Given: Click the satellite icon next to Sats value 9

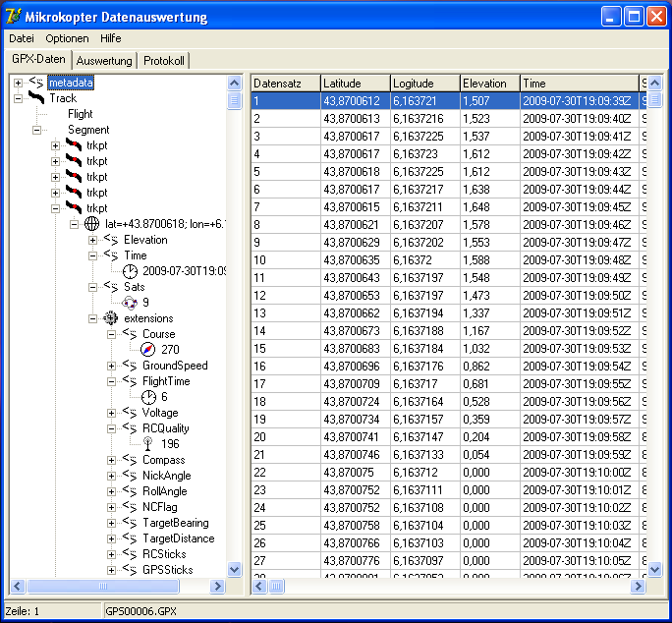Looking at the screenshot, I should pos(129,303).
